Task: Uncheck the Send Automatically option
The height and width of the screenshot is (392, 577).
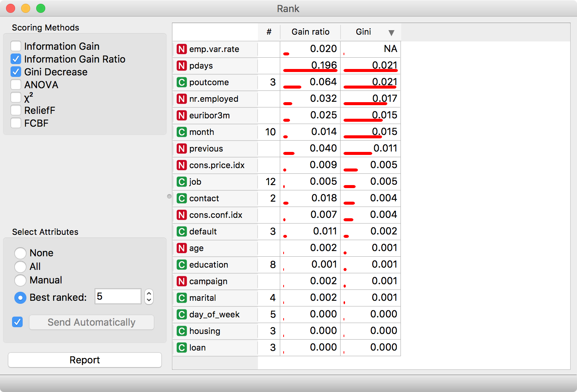Action: 17,322
